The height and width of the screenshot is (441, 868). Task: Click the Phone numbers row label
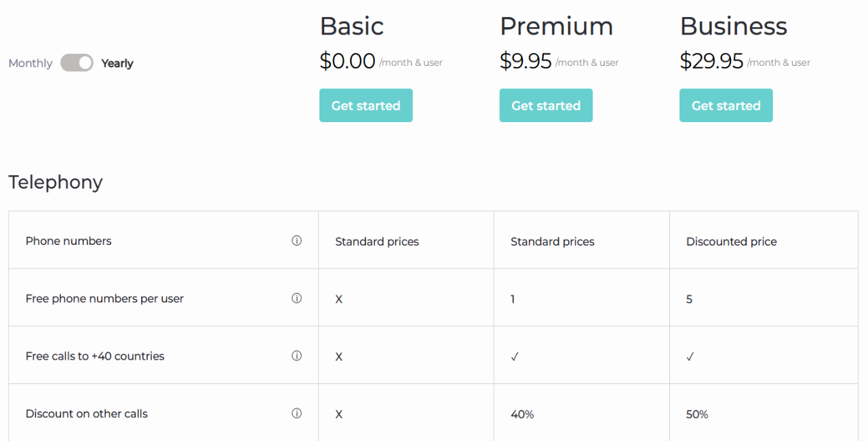pyautogui.click(x=68, y=241)
